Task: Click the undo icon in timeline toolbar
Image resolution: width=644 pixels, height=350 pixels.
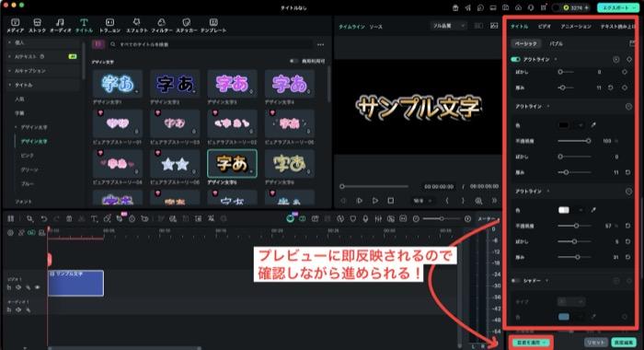Action: pyautogui.click(x=43, y=219)
